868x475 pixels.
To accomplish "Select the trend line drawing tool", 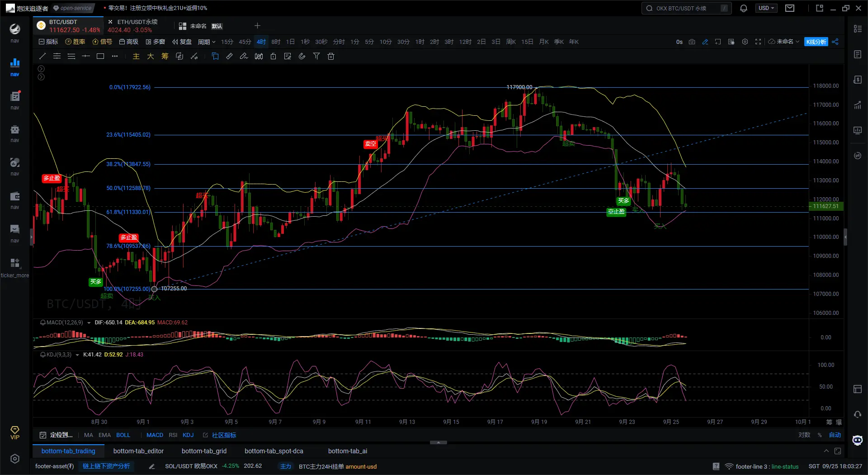I will (42, 57).
